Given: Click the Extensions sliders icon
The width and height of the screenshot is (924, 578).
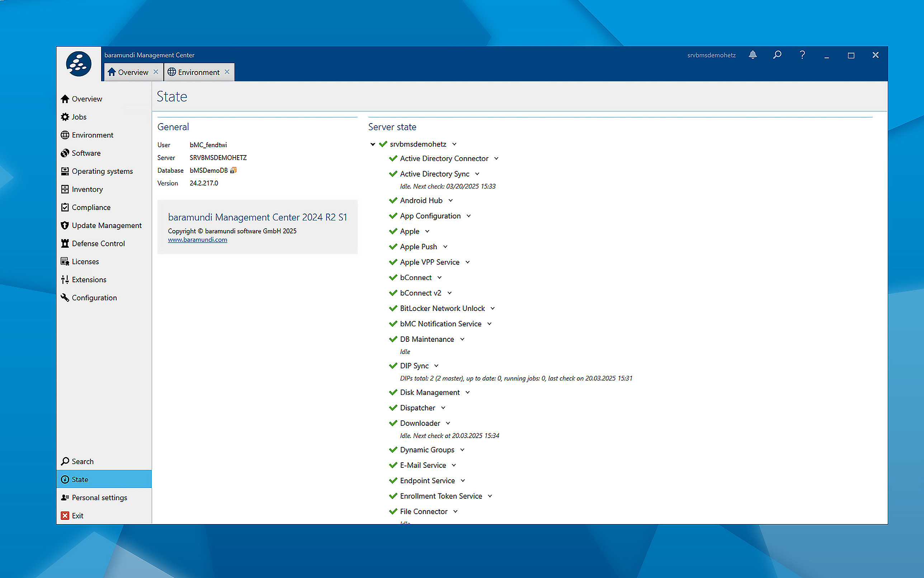Looking at the screenshot, I should 65,279.
